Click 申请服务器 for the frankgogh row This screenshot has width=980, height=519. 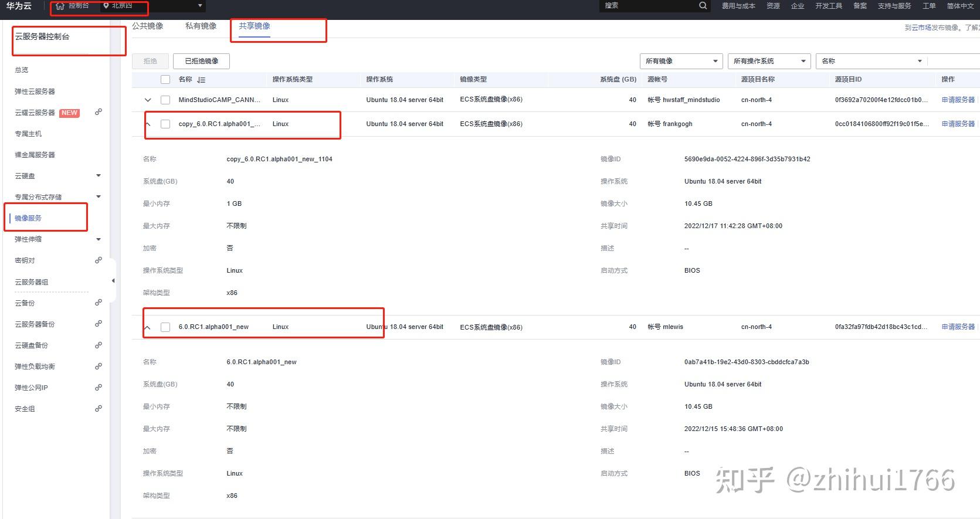pyautogui.click(x=958, y=124)
